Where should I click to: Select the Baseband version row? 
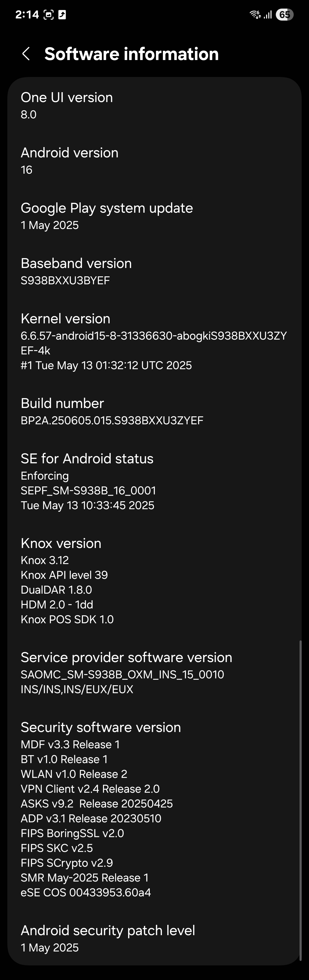[154, 271]
